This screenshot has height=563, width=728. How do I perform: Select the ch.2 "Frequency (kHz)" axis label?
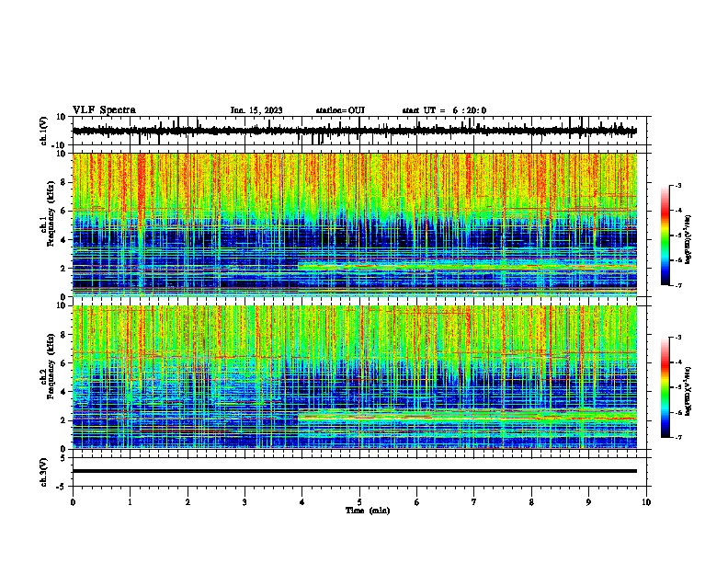coord(51,366)
